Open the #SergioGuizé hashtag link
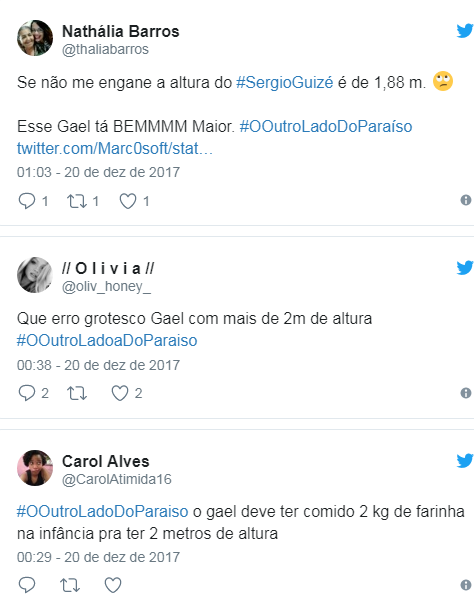The height and width of the screenshot is (601, 474). 285,83
